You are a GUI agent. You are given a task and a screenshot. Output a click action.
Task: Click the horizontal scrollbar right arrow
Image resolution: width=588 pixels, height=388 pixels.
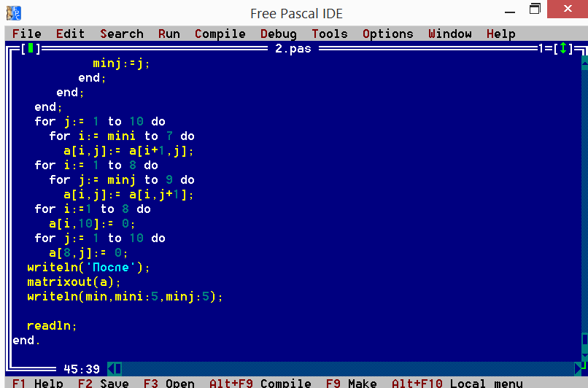(578, 369)
